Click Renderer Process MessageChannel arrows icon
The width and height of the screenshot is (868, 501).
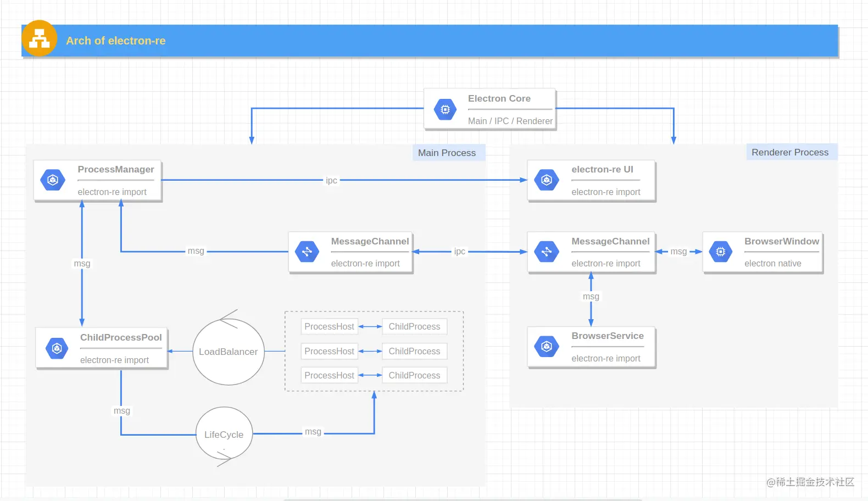tap(547, 252)
